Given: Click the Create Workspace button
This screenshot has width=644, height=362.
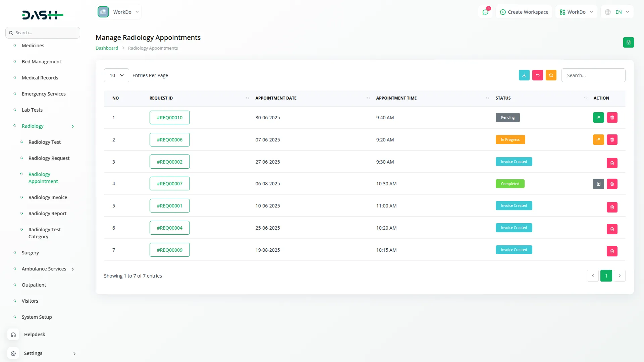Looking at the screenshot, I should 524,12.
